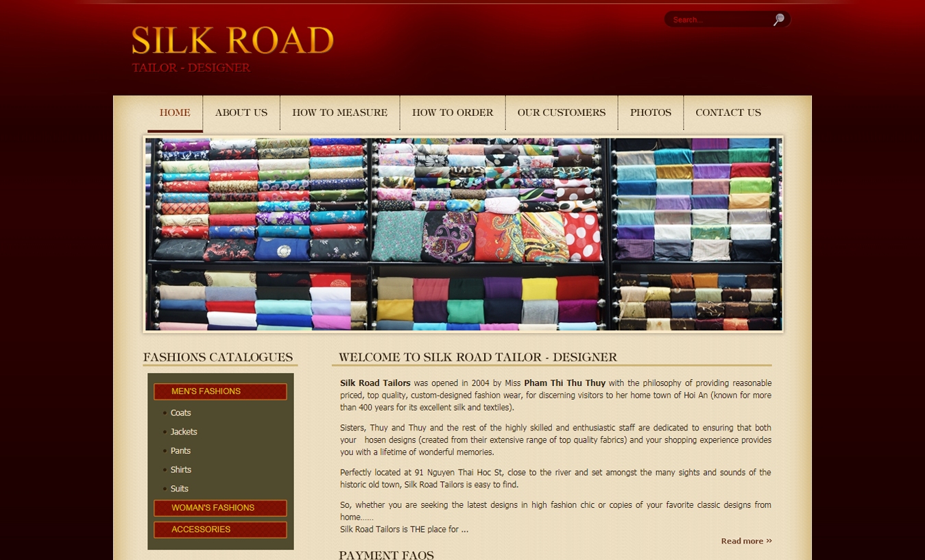Open the Our Customers menu item
The height and width of the screenshot is (560, 925).
point(561,113)
